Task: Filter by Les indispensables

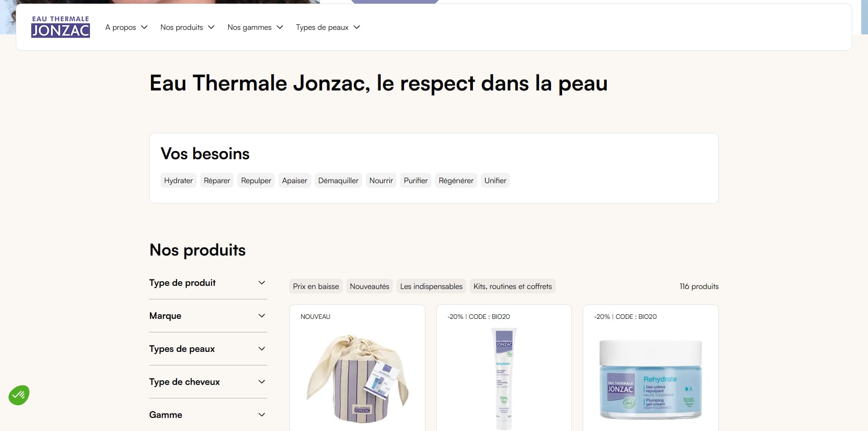Action: coord(431,286)
